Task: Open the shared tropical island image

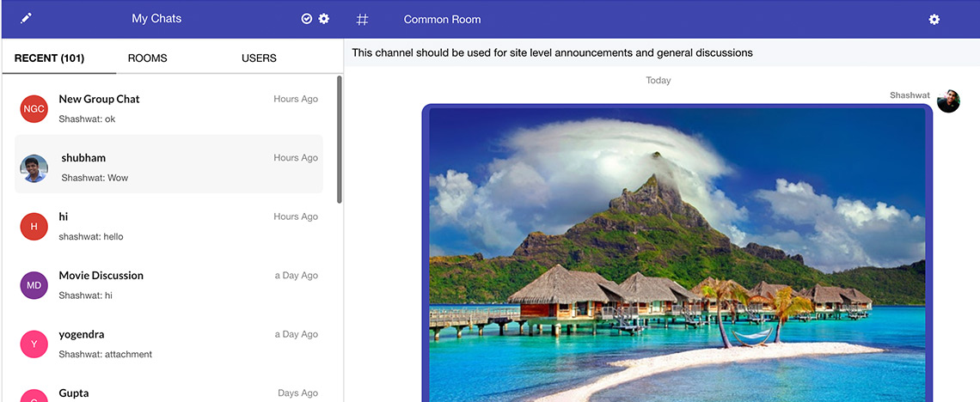Action: (677, 254)
